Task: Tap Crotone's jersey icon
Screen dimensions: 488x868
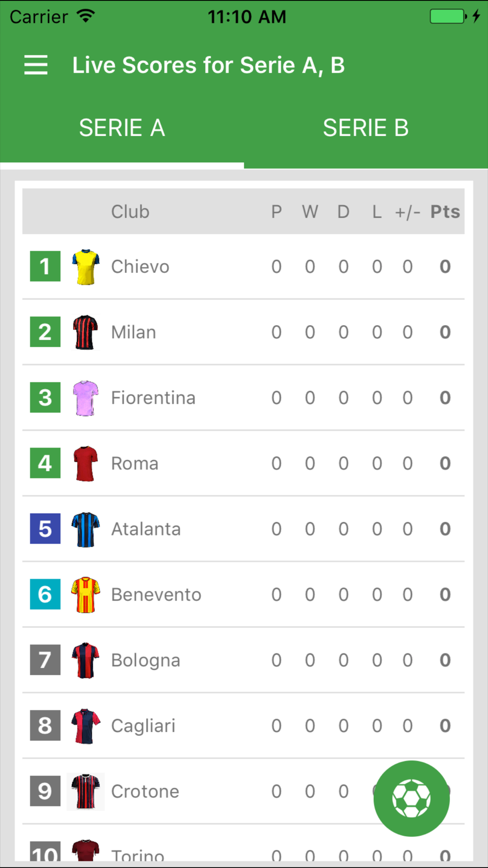Action: [x=86, y=791]
